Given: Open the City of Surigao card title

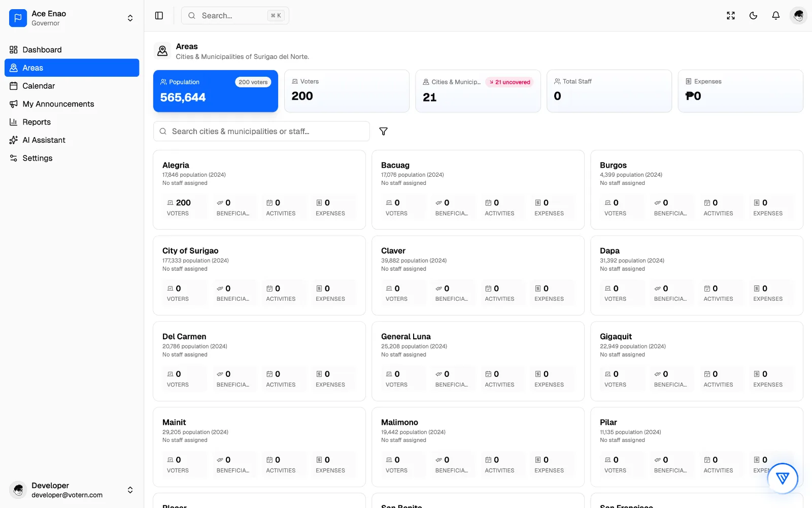Looking at the screenshot, I should click(190, 251).
